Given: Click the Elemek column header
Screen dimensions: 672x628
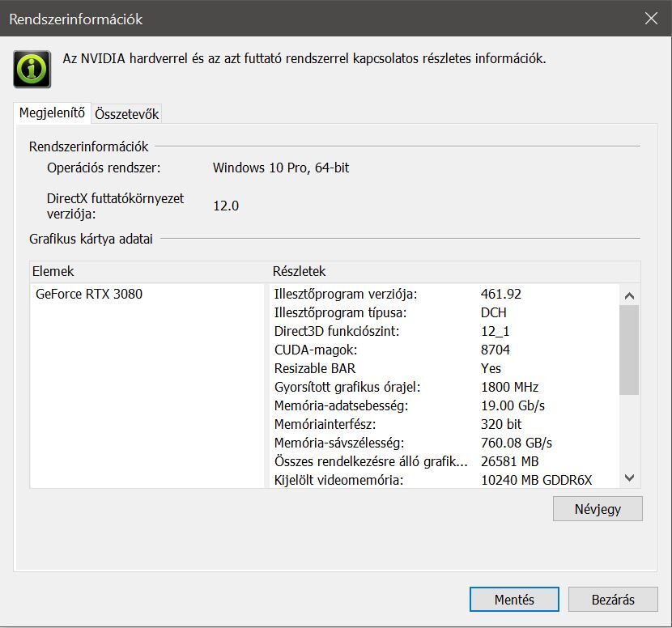Looking at the screenshot, I should 53,271.
